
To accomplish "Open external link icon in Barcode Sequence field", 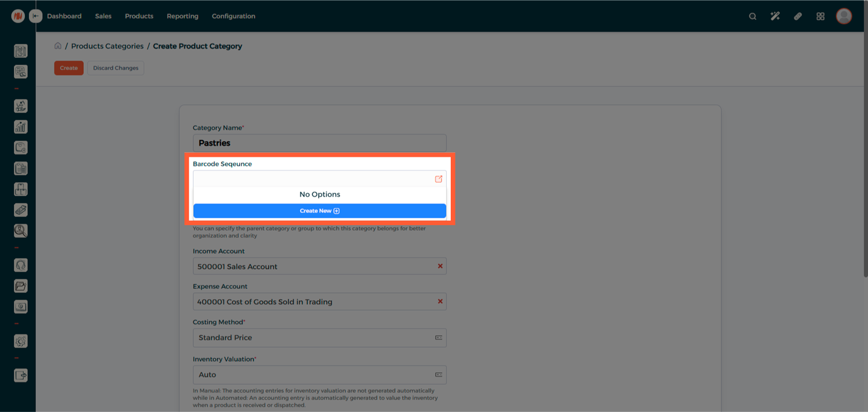I will click(x=439, y=179).
